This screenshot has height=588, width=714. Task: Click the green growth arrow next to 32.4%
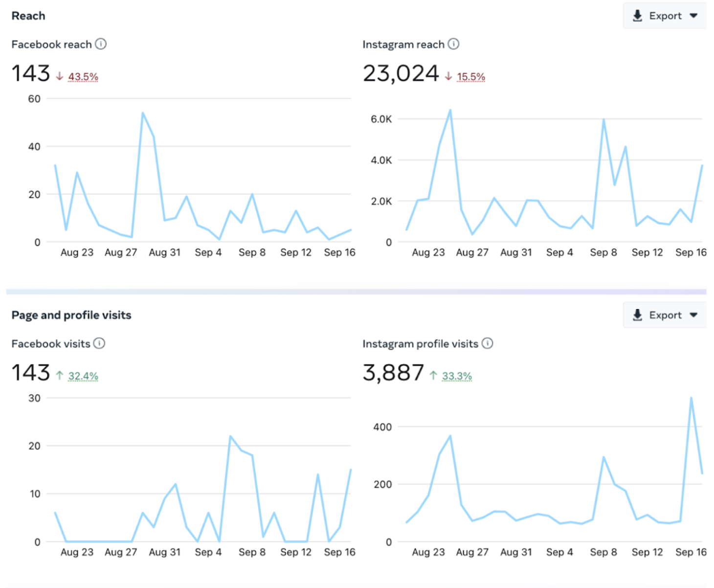coord(59,375)
